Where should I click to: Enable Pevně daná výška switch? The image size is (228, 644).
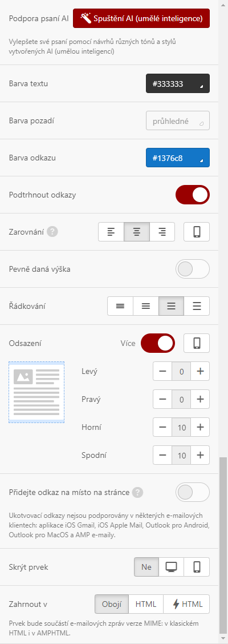[x=192, y=269]
